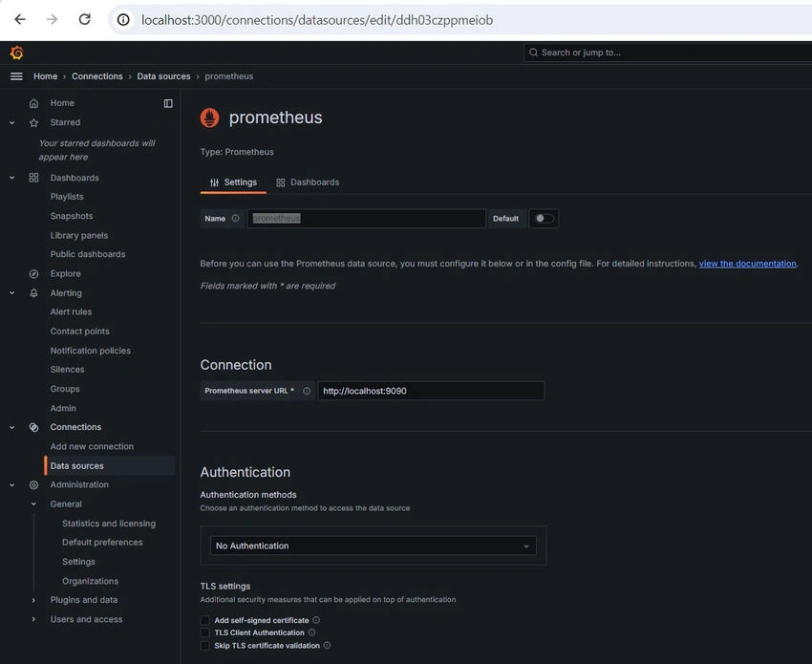Open Library panels in the sidebar
The height and width of the screenshot is (664, 812).
tap(79, 235)
